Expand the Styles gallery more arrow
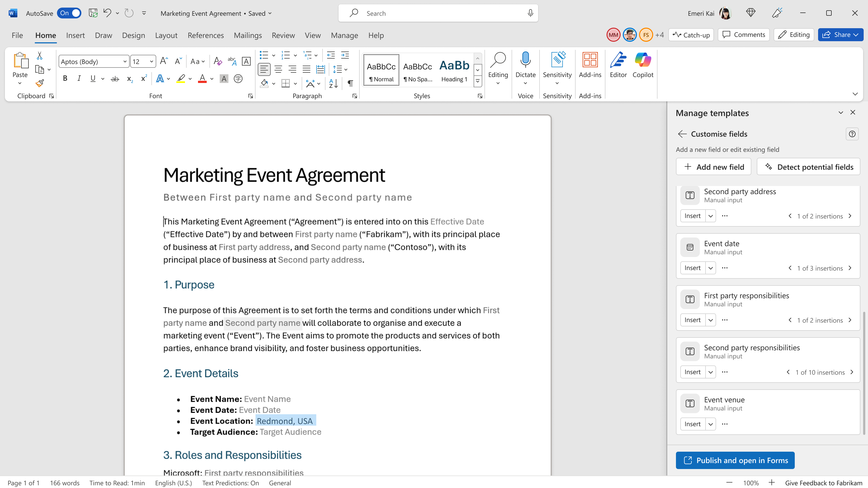 pos(477,81)
